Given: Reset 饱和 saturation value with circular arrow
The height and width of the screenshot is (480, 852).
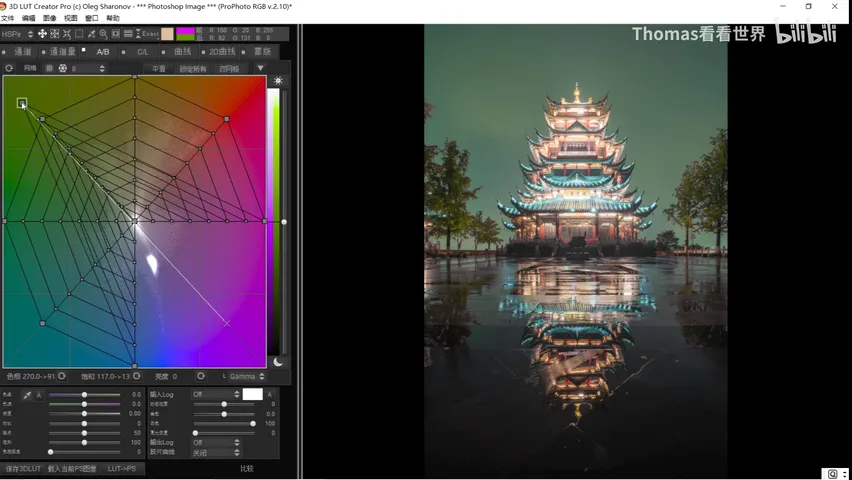Looking at the screenshot, I should (x=136, y=376).
